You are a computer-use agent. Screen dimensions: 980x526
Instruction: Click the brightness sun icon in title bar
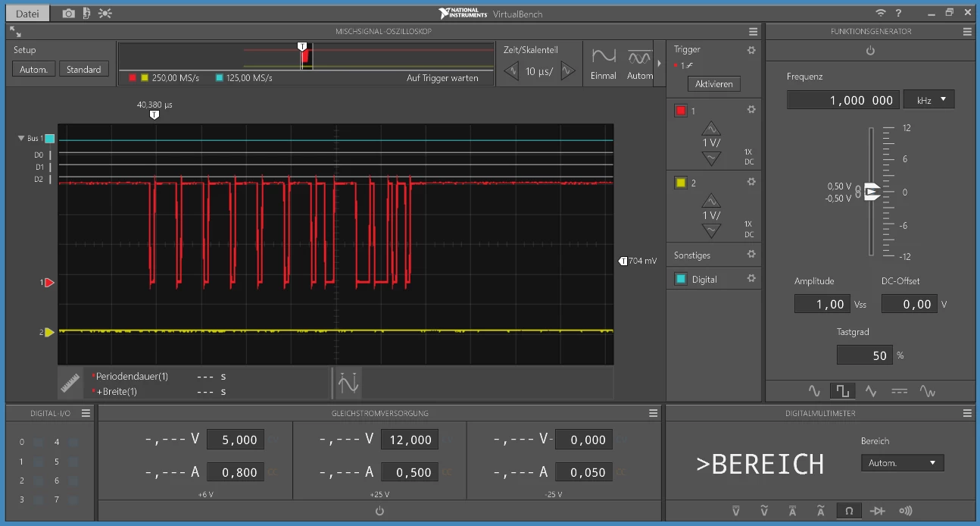pos(105,14)
